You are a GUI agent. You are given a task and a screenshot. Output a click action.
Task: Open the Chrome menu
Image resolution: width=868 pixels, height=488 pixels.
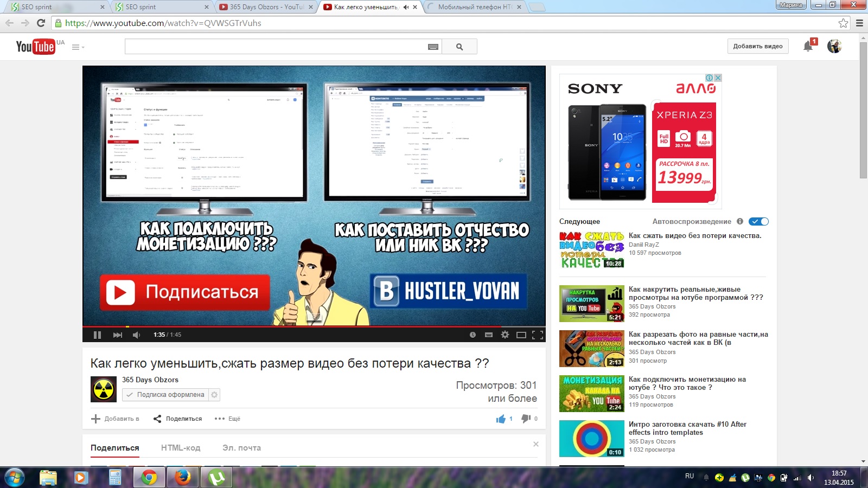859,23
